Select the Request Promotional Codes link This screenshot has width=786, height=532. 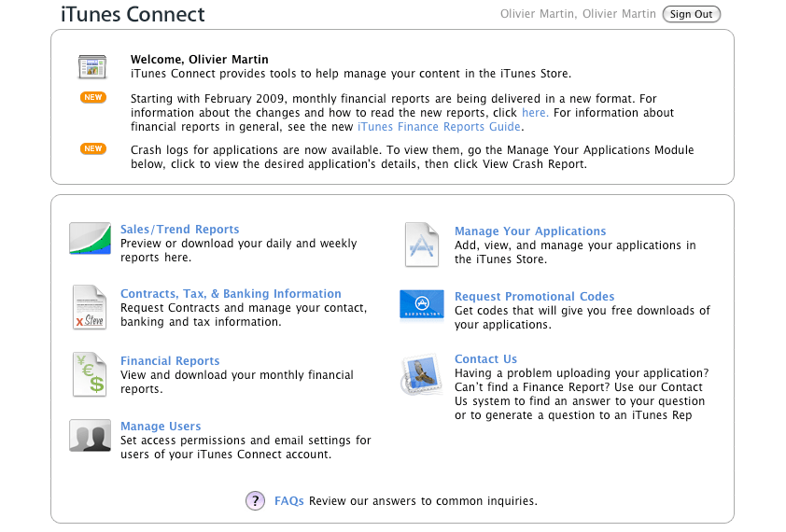click(534, 297)
